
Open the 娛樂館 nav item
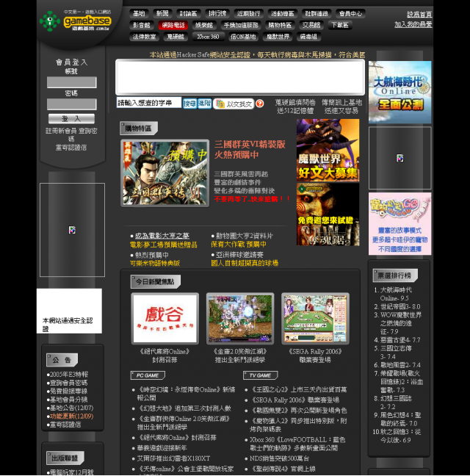tap(204, 25)
